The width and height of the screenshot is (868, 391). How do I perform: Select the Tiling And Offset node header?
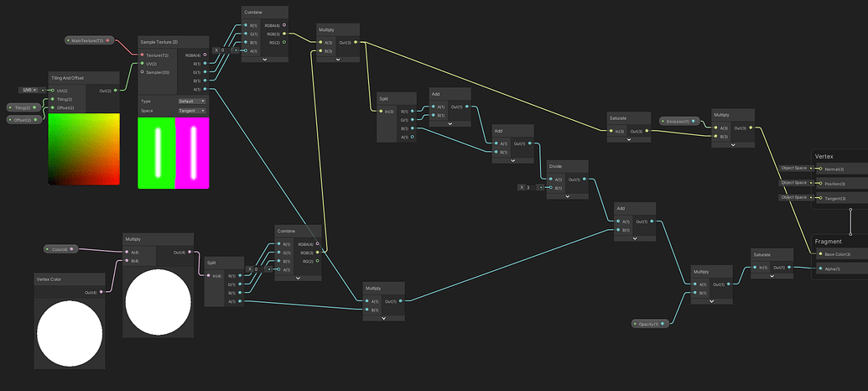[x=67, y=77]
